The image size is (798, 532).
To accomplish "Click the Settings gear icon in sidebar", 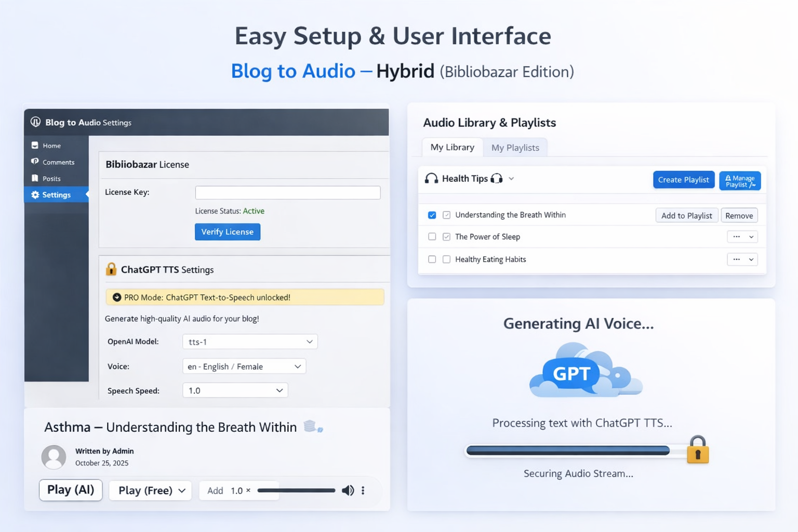I will pos(35,195).
